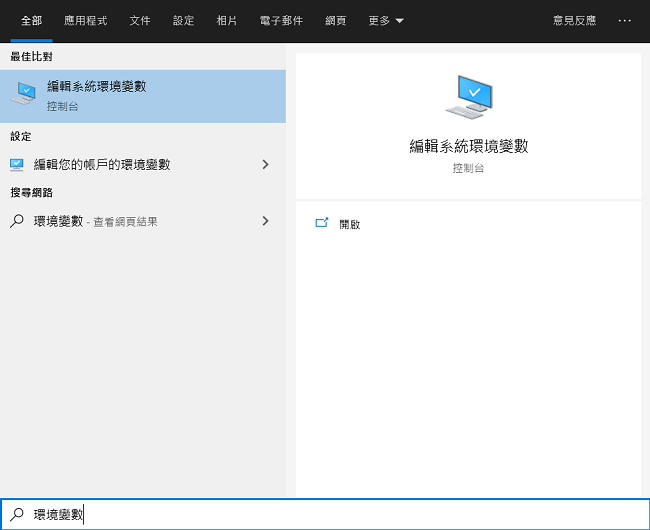
Task: Click the large computer icon in preview pane
Action: coord(469,97)
